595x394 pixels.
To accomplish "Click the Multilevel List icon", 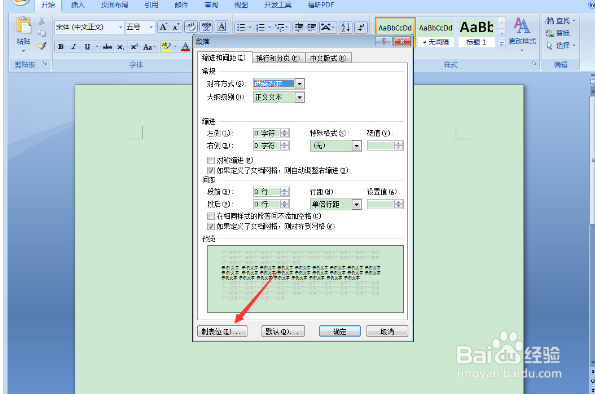I will (x=280, y=27).
